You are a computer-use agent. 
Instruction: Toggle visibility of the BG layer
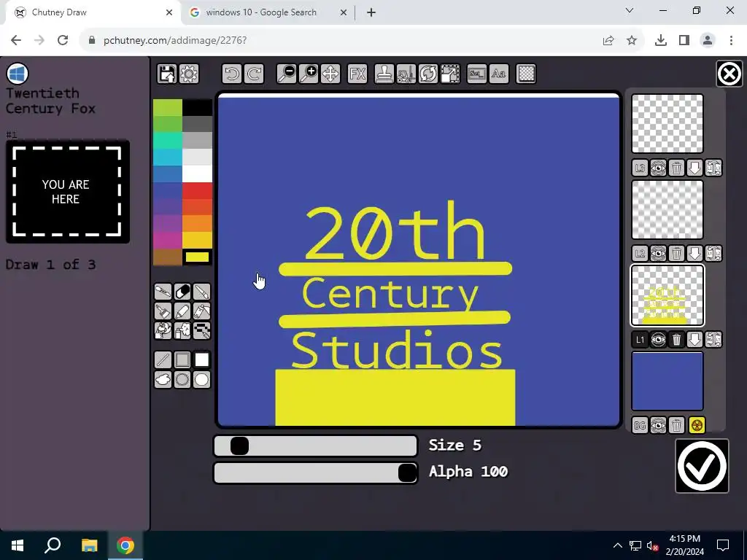tap(659, 425)
